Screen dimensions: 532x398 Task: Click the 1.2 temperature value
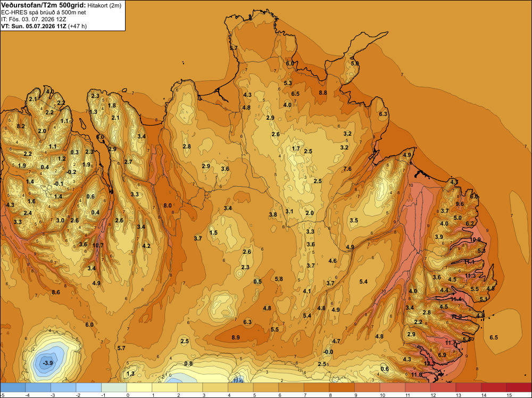point(62,159)
